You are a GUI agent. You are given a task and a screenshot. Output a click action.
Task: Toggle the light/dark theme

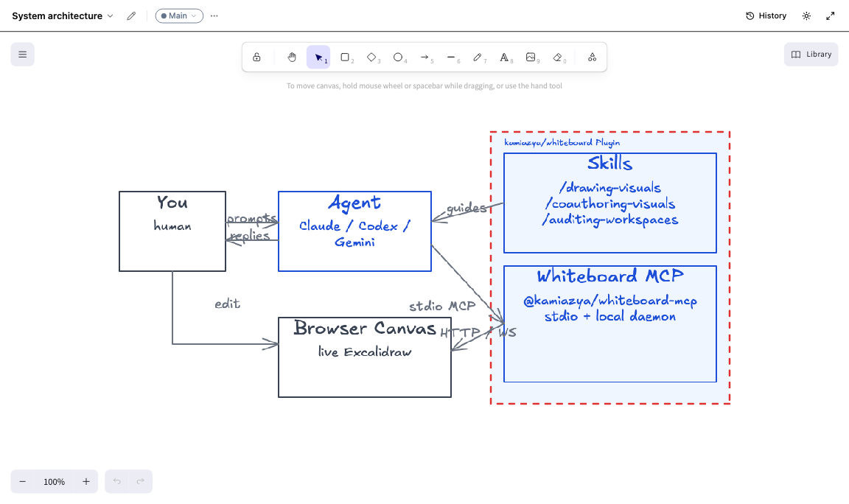click(807, 15)
